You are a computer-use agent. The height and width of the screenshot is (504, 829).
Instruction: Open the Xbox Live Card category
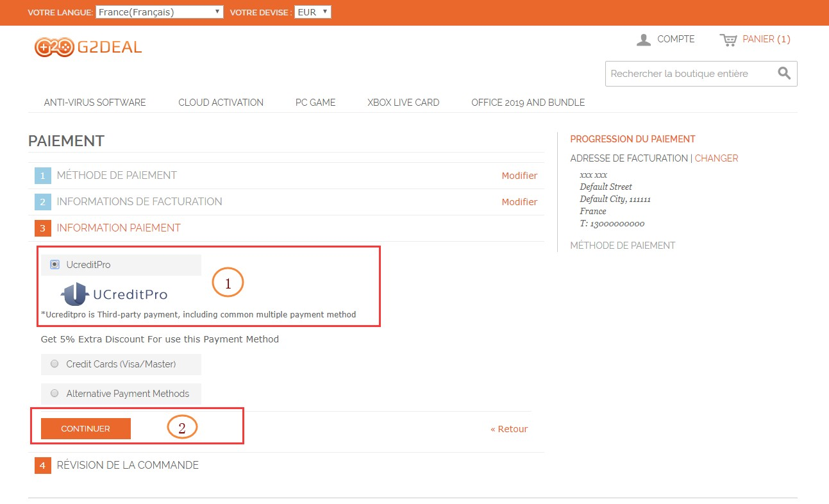(403, 103)
